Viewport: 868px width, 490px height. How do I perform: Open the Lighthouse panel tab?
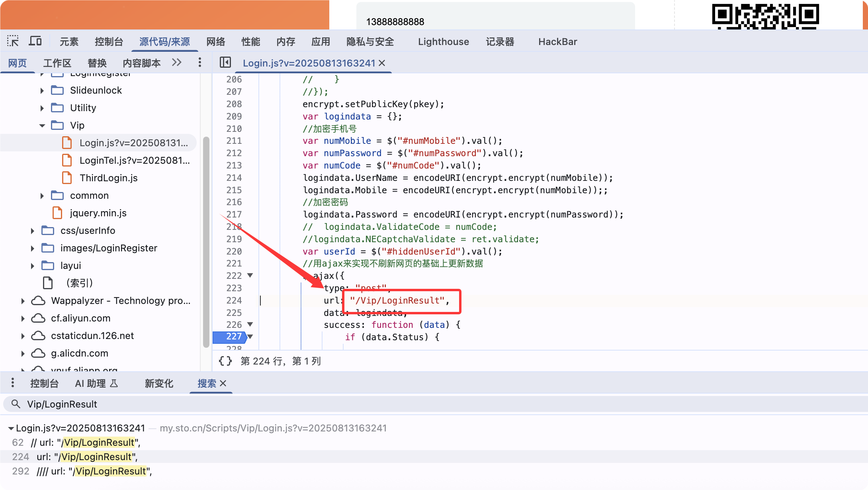pyautogui.click(x=443, y=41)
